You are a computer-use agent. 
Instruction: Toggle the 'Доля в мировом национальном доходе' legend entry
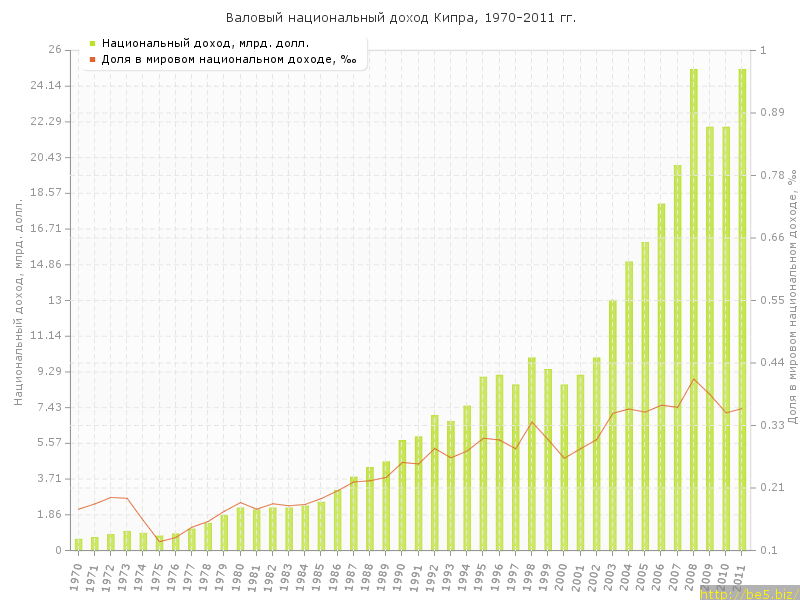(x=229, y=59)
